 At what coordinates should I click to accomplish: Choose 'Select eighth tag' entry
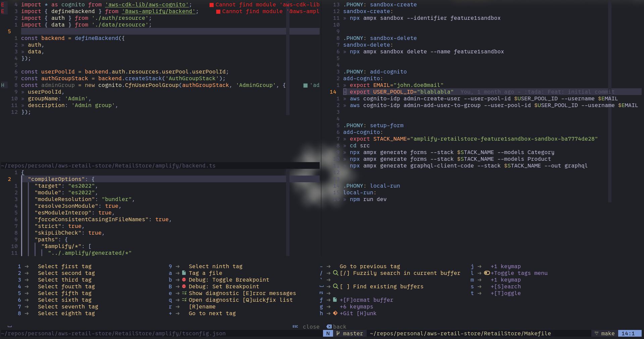click(66, 313)
